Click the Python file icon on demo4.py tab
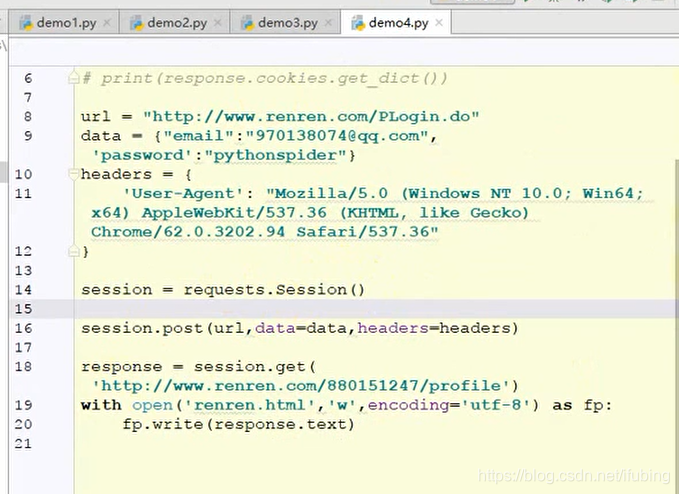Viewport: 679px width, 494px height. pyautogui.click(x=358, y=23)
